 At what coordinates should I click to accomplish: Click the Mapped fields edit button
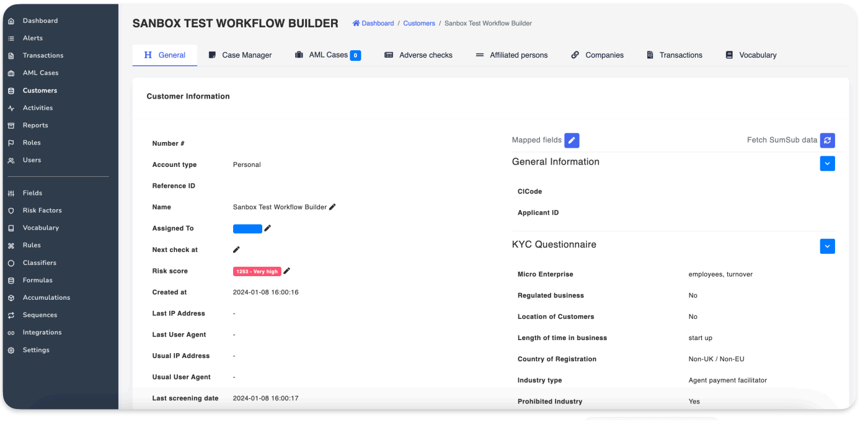pos(572,140)
